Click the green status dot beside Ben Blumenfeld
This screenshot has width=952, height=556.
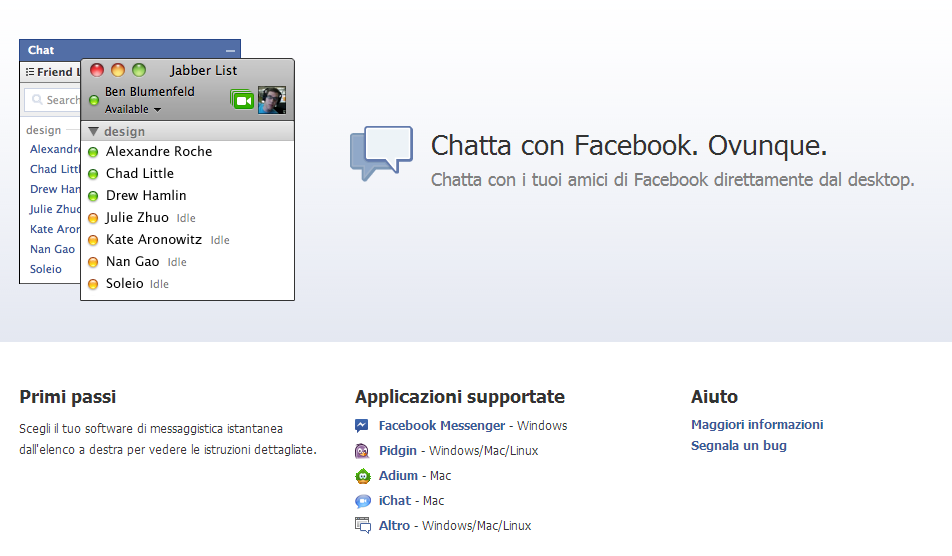tap(94, 100)
